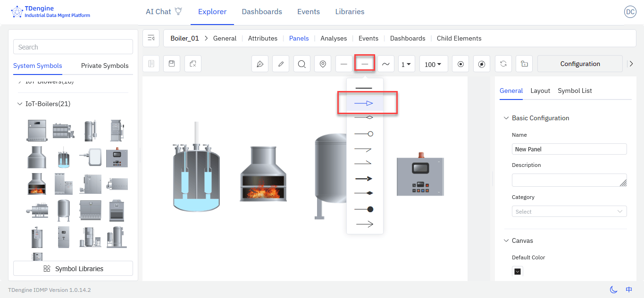The height and width of the screenshot is (298, 644).
Task: Choose the hollow triangle arrow line ending
Action: pyautogui.click(x=364, y=103)
